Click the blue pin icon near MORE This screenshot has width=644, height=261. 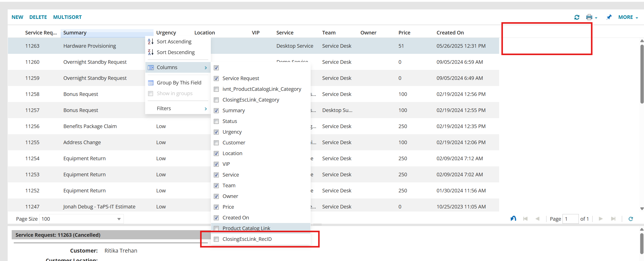[609, 17]
